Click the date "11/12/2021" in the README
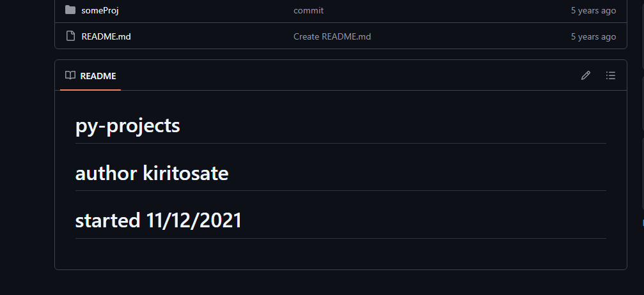This screenshot has height=295, width=644. [194, 220]
